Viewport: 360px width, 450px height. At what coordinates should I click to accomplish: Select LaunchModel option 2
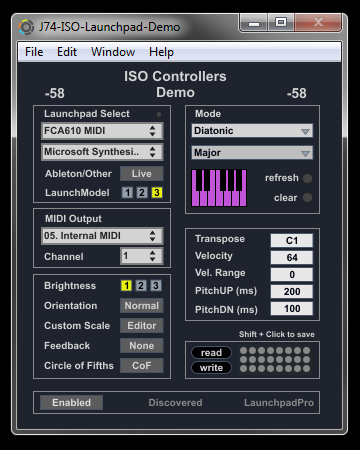coord(142,193)
